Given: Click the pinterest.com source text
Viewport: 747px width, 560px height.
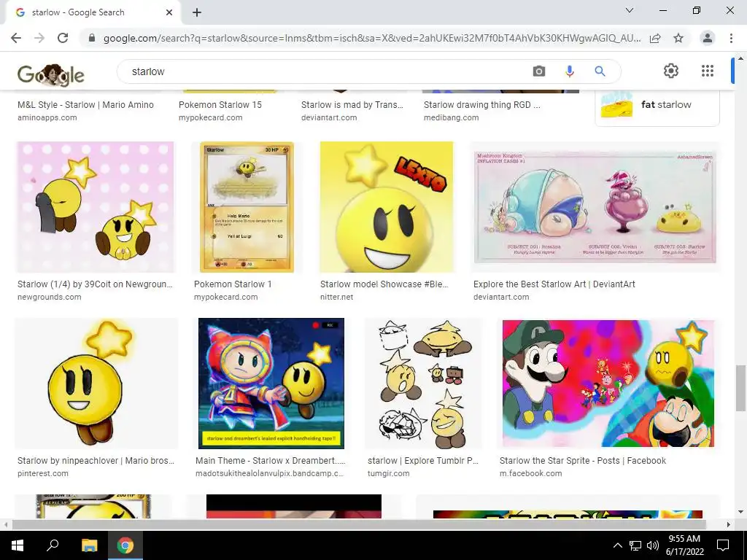Looking at the screenshot, I should (43, 473).
